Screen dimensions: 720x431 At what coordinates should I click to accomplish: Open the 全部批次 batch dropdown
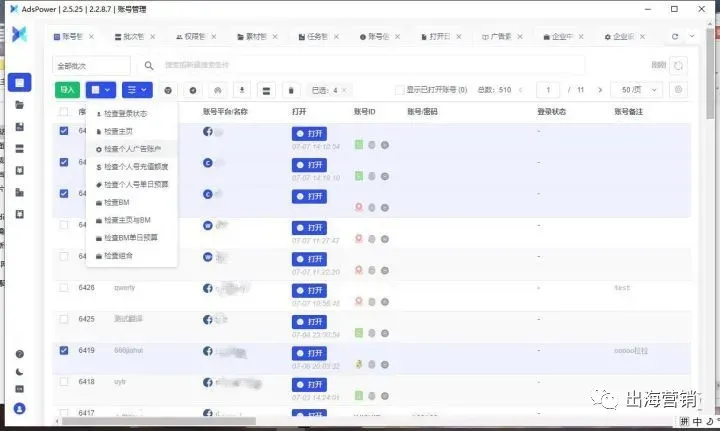click(91, 66)
